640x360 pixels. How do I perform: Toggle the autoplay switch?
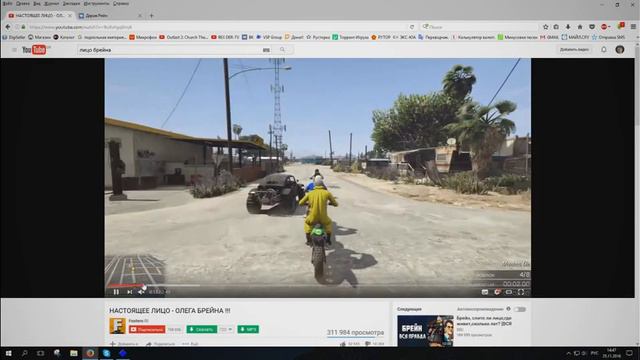(x=520, y=309)
